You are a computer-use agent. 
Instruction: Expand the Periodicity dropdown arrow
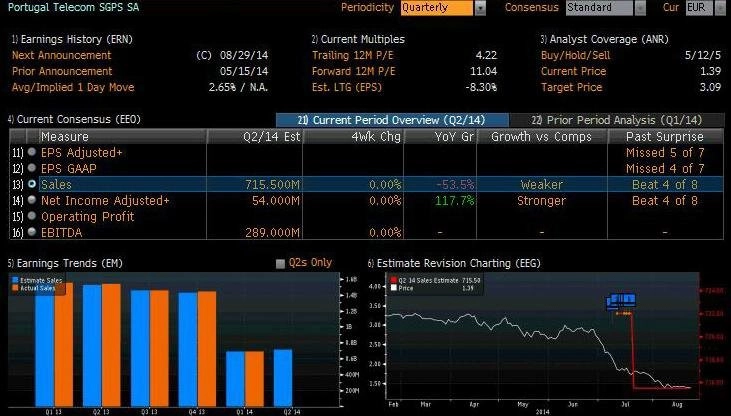480,8
